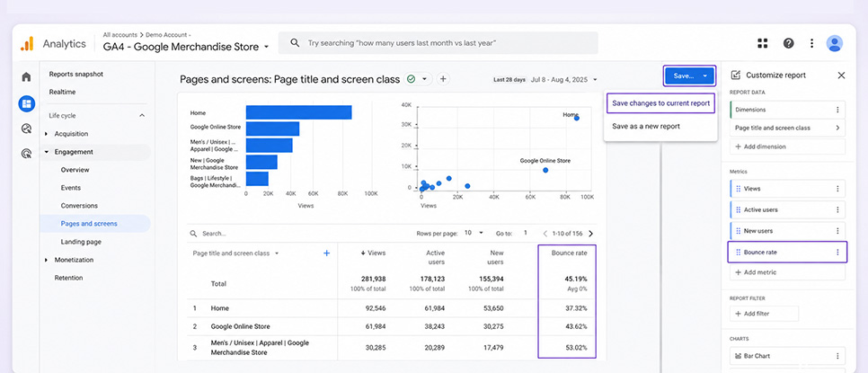Open the top bar three-dot menu
This screenshot has width=868, height=373.
click(x=811, y=43)
